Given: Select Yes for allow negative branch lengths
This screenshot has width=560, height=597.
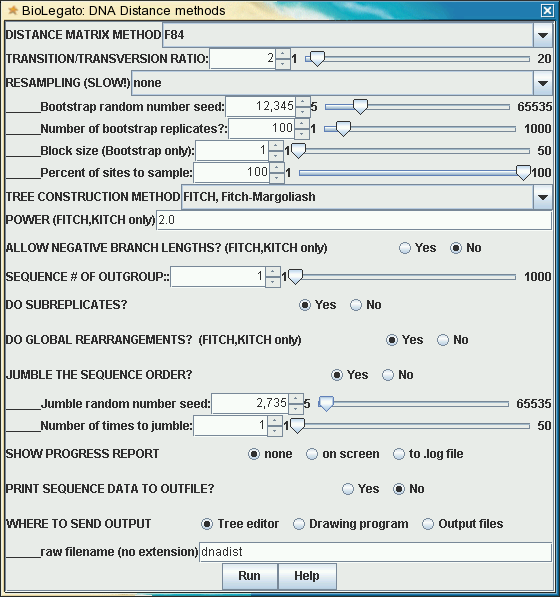Looking at the screenshot, I should [417, 248].
